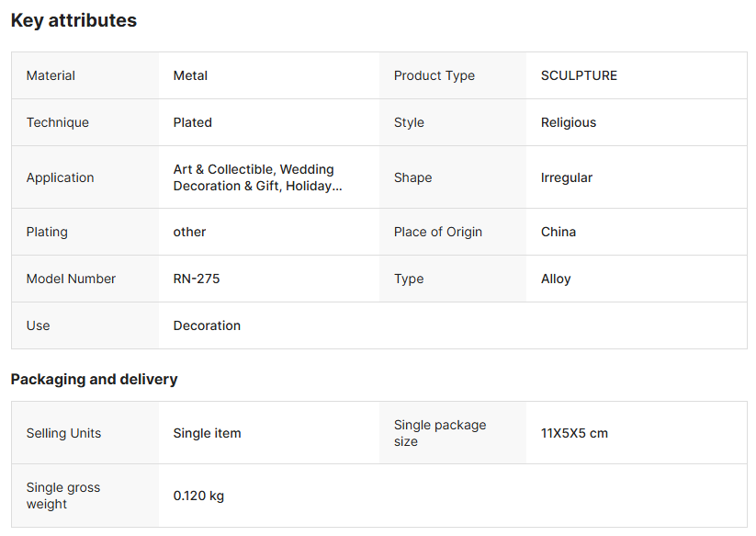Click the Product Type label

point(434,75)
